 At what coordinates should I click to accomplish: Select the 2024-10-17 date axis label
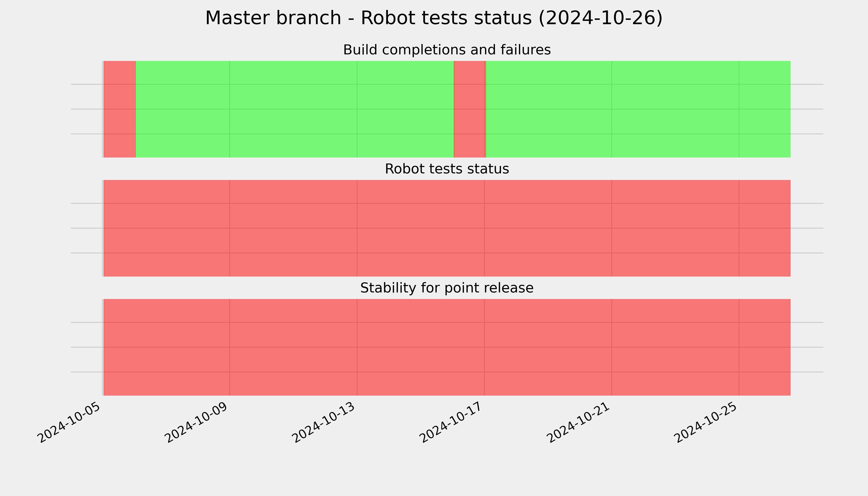coord(452,422)
